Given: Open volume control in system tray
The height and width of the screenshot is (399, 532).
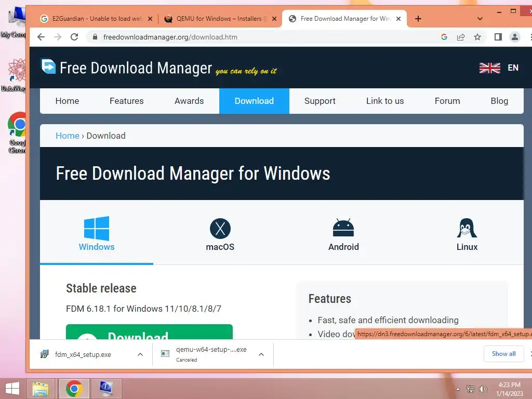Looking at the screenshot, I should (483, 389).
